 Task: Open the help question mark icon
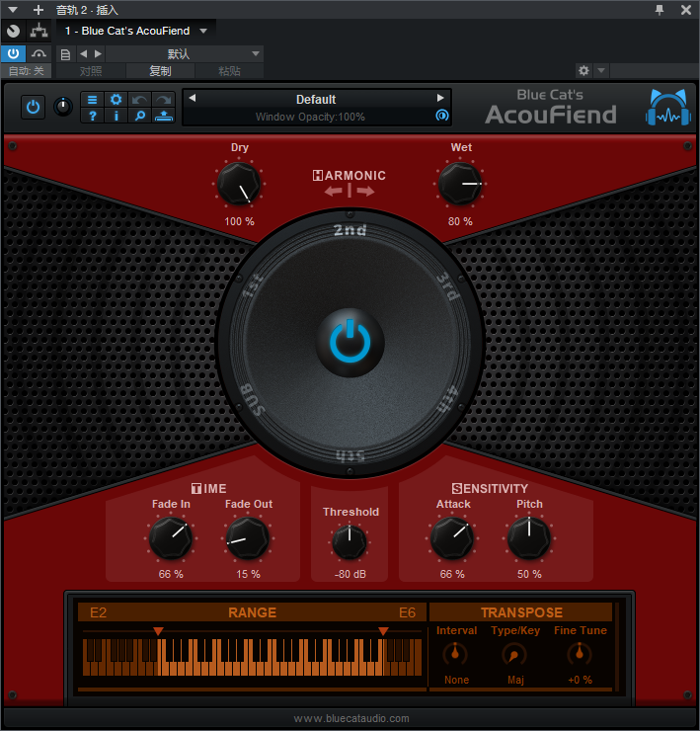coord(92,116)
